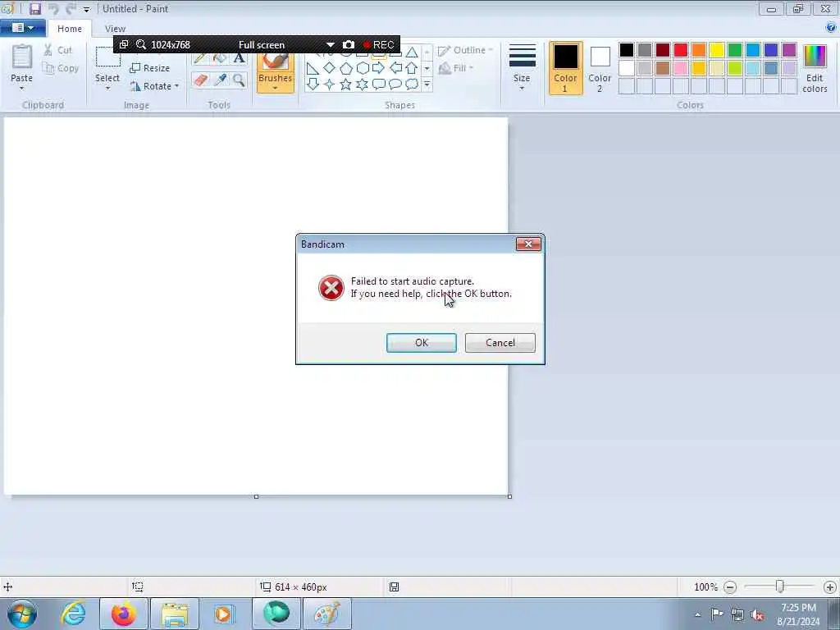Switch to the Home ribbon tab
Screen dimensions: 840x630
point(70,29)
